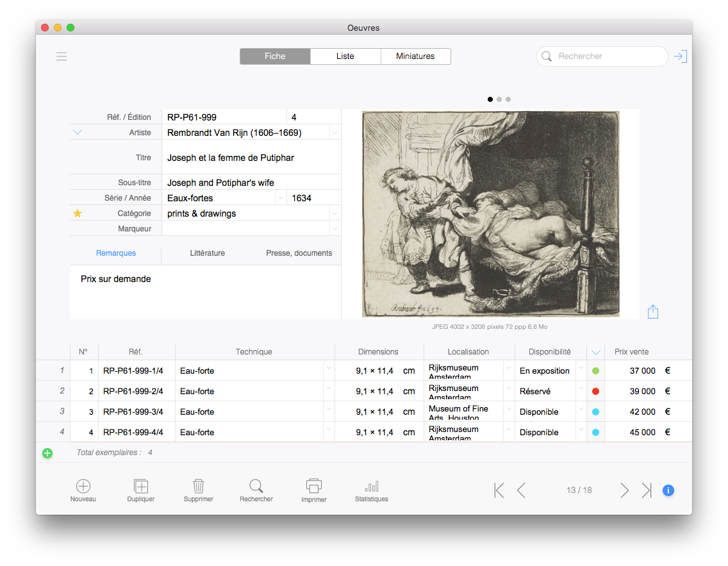Click the Supprimer trash icon

(199, 487)
